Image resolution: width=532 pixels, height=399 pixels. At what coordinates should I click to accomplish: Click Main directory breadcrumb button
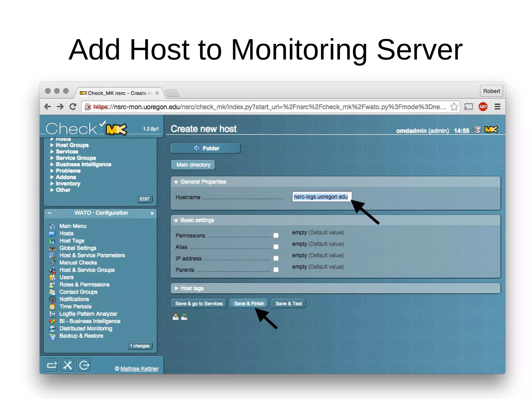coord(193,165)
